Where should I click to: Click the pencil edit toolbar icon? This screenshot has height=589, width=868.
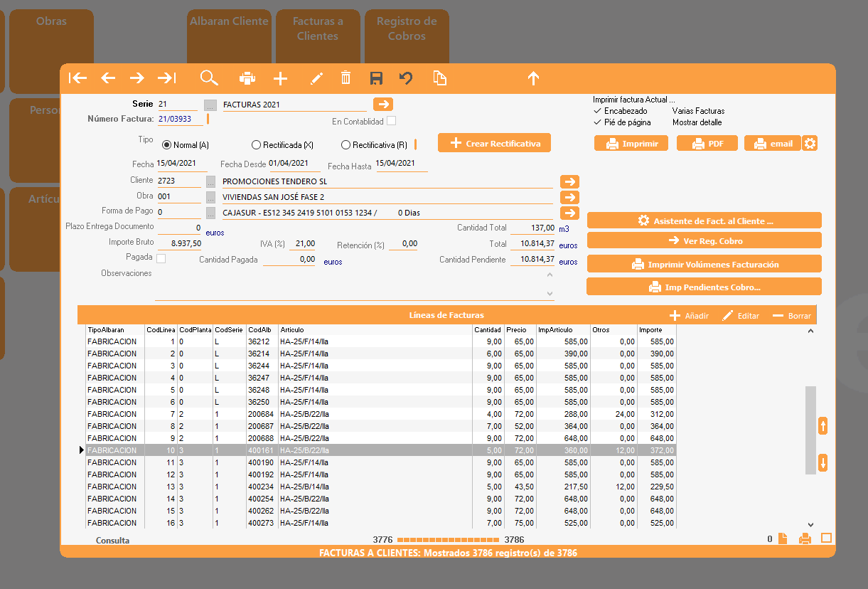(317, 78)
